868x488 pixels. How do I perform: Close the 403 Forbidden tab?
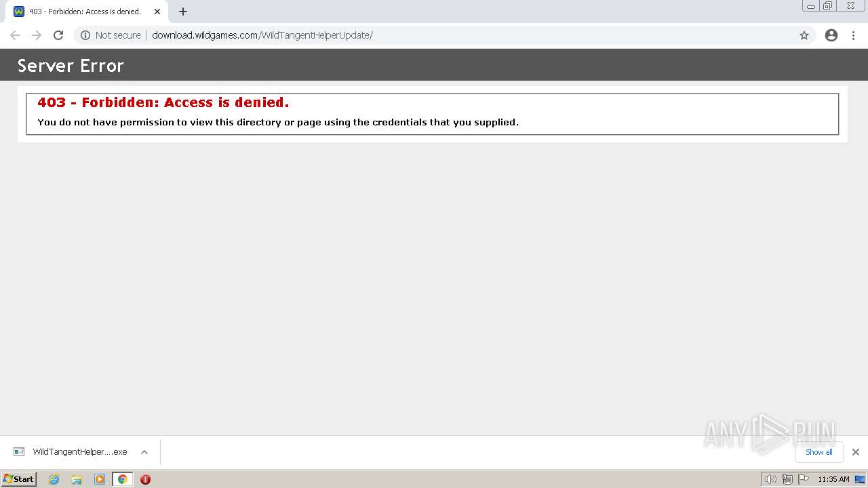click(157, 12)
